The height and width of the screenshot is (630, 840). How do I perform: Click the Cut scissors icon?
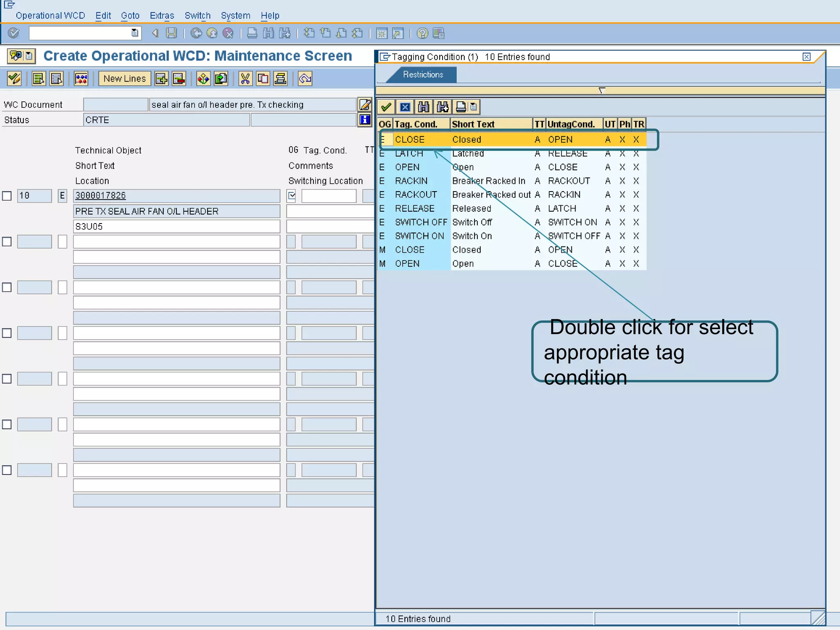click(245, 78)
